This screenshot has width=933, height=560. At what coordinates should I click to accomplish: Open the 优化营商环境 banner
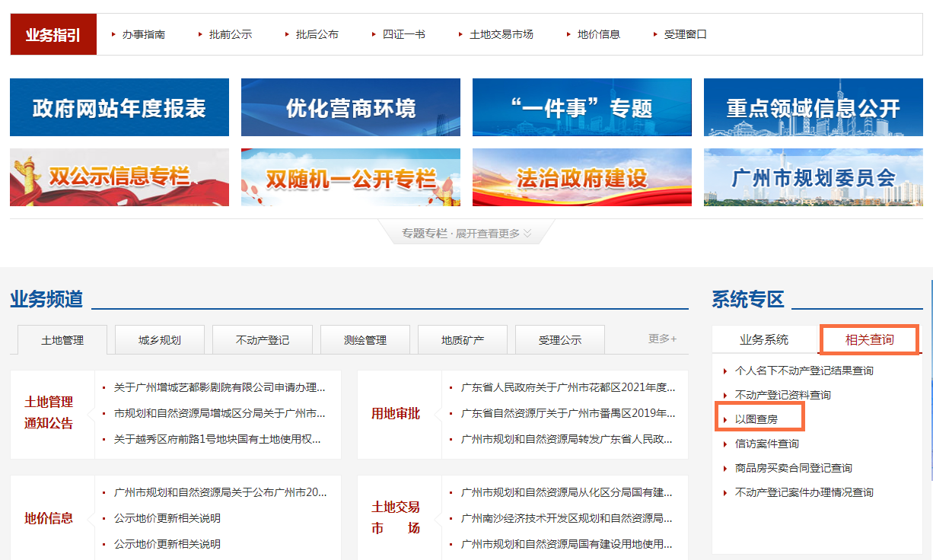point(351,107)
